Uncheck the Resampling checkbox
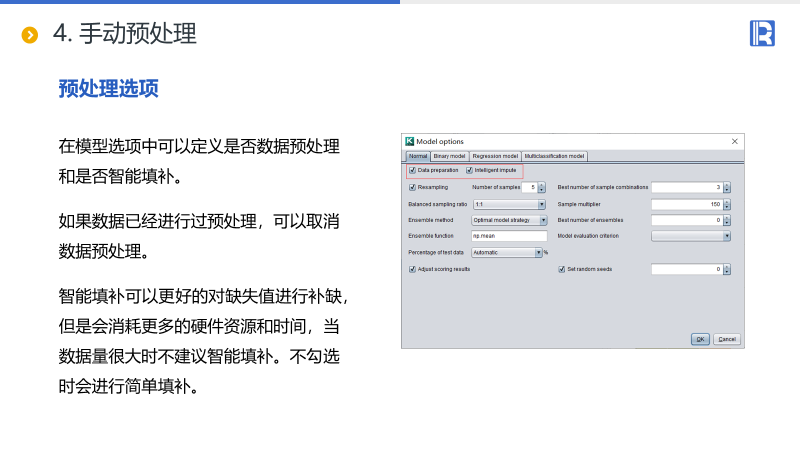Image resolution: width=800 pixels, height=450 pixels. pos(412,187)
